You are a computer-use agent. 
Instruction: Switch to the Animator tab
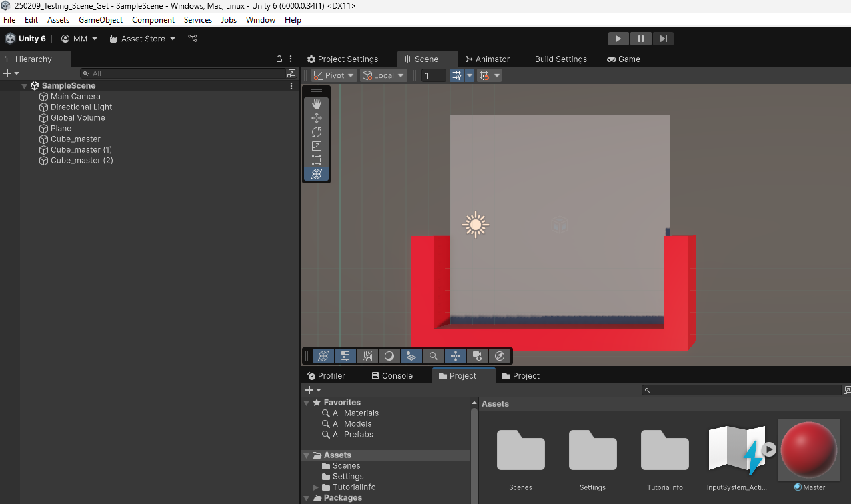tap(488, 59)
